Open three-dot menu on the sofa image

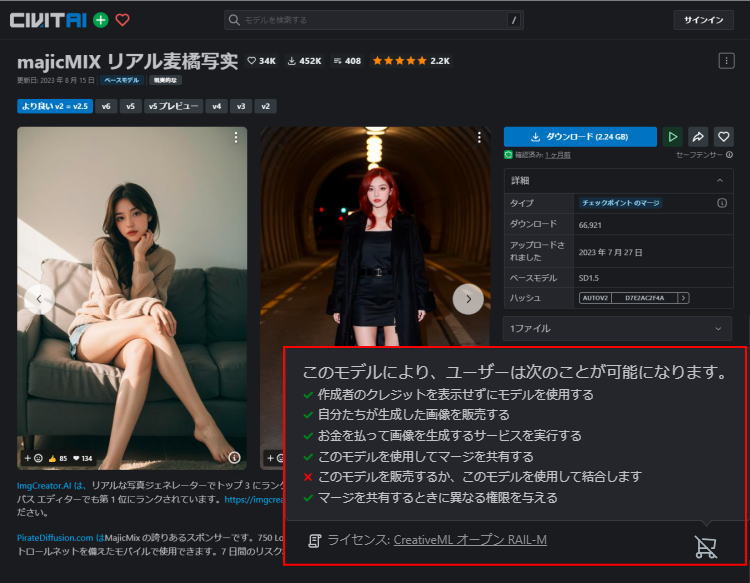(x=236, y=137)
